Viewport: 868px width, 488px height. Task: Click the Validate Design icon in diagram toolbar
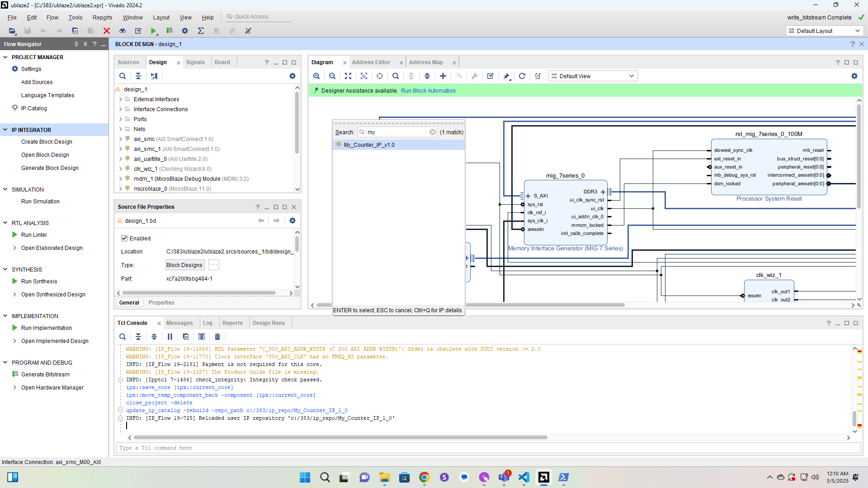(490, 76)
